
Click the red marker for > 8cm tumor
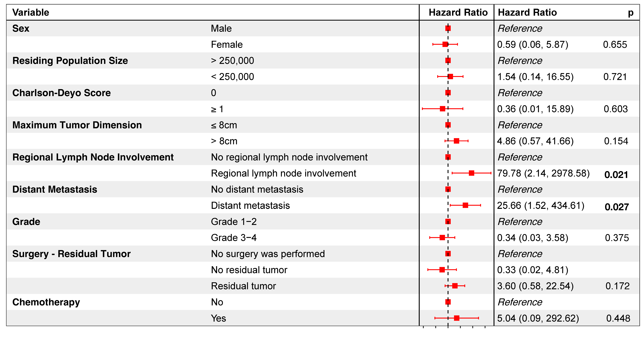457,141
